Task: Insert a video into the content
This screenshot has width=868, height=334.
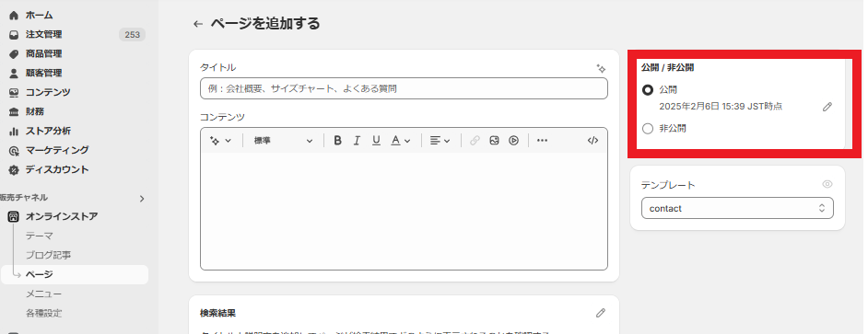Action: click(514, 141)
